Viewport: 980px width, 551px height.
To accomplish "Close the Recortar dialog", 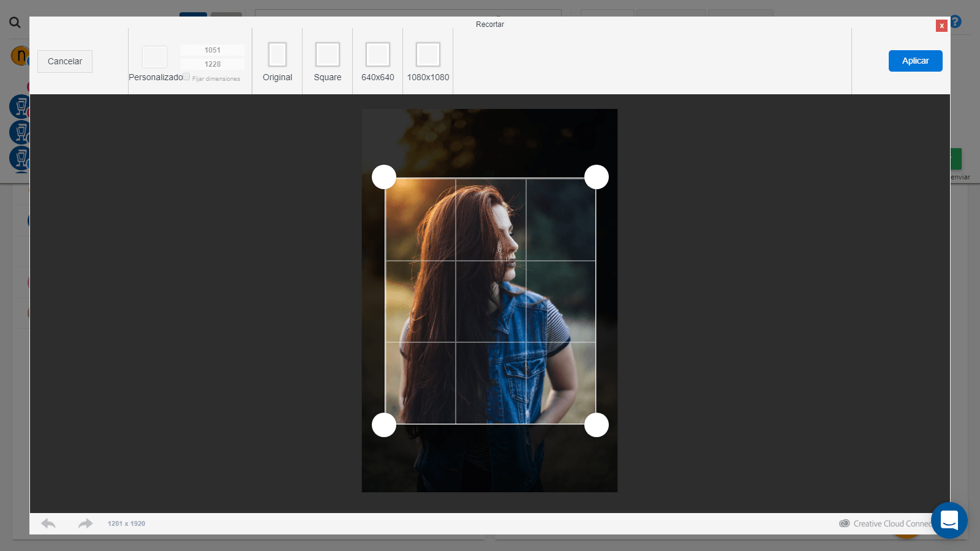I will pos(941,26).
